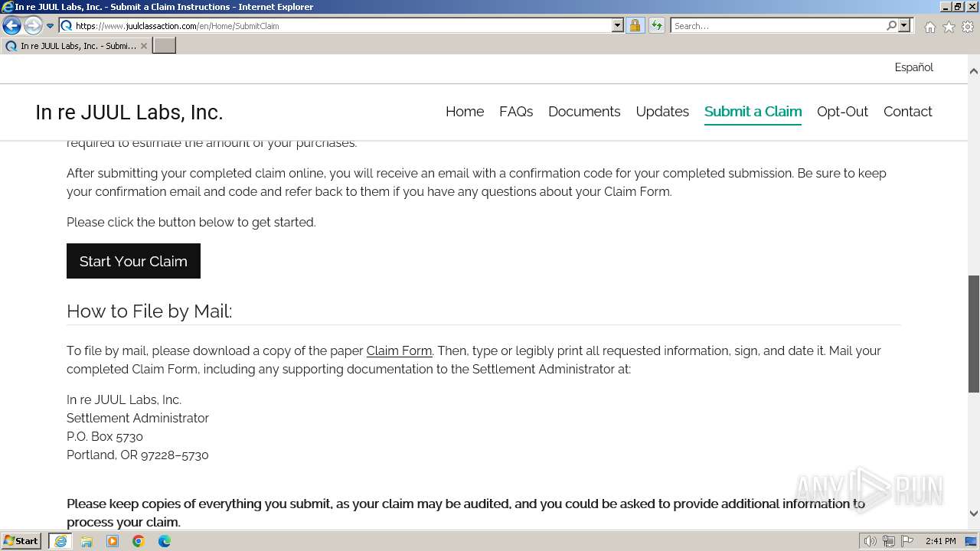This screenshot has width=980, height=551.
Task: Open the Documents nav item
Action: pyautogui.click(x=584, y=112)
